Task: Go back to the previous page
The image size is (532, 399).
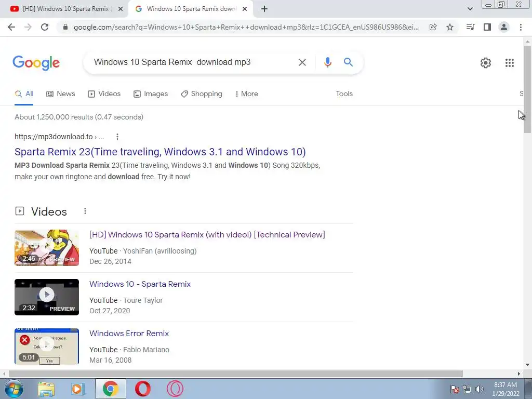Action: coord(11,27)
